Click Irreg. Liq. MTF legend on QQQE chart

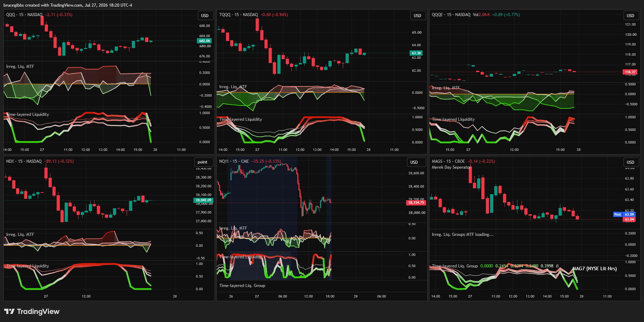[446, 88]
